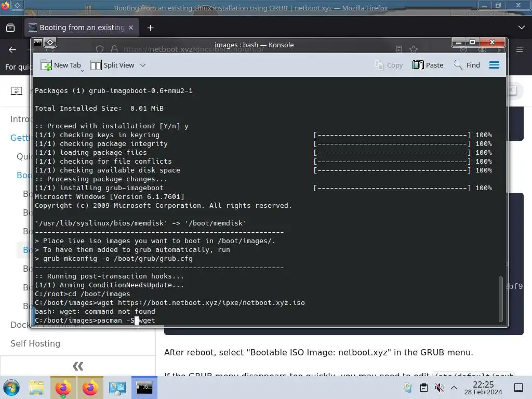Screen dimensions: 532x399
Task: Click show desktop button in taskbar
Action: pos(518,388)
